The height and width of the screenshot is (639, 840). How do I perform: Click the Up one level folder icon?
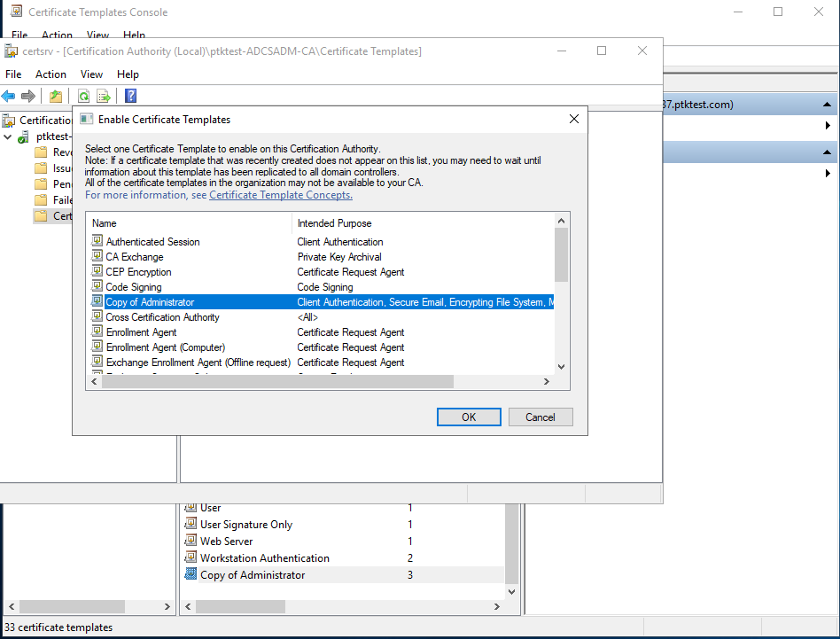(56, 96)
